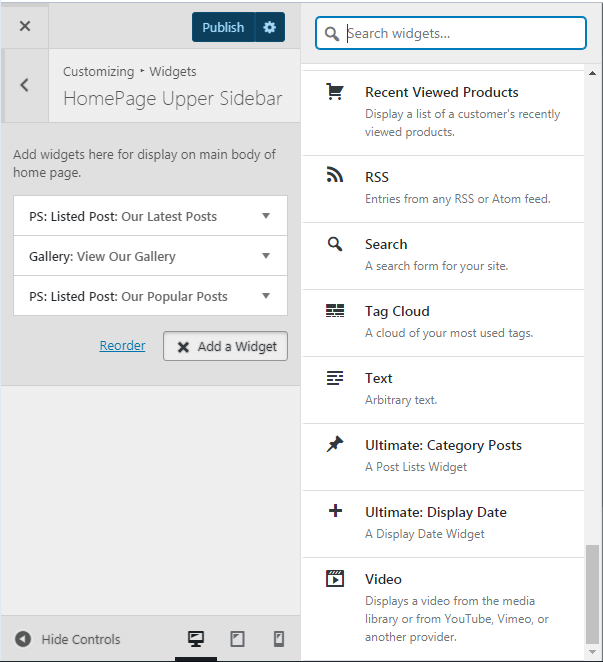
Task: Open publish settings gear icon
Action: pyautogui.click(x=270, y=27)
